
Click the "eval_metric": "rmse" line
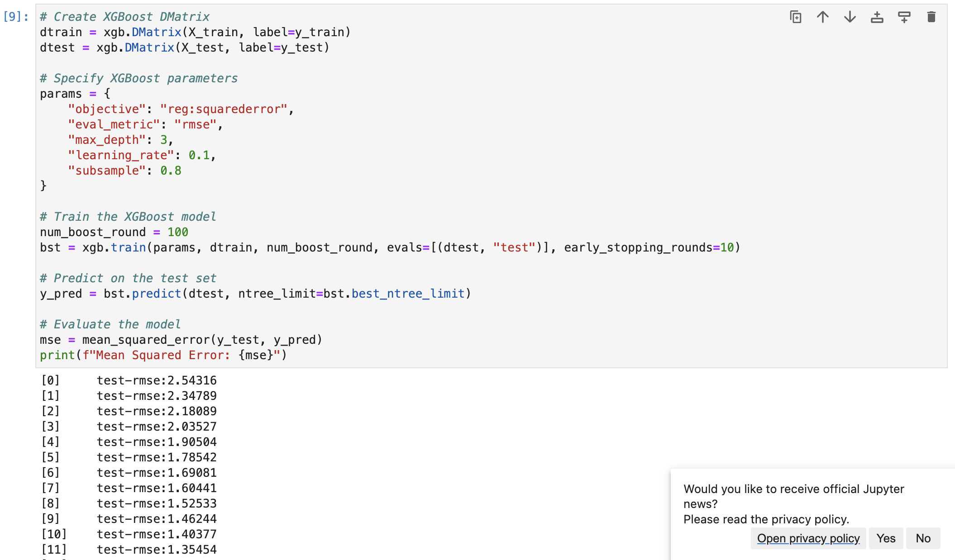[146, 124]
